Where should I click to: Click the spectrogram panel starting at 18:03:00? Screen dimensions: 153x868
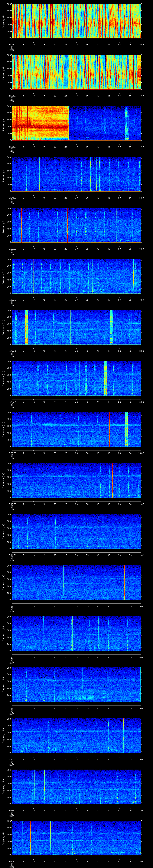(77, 123)
